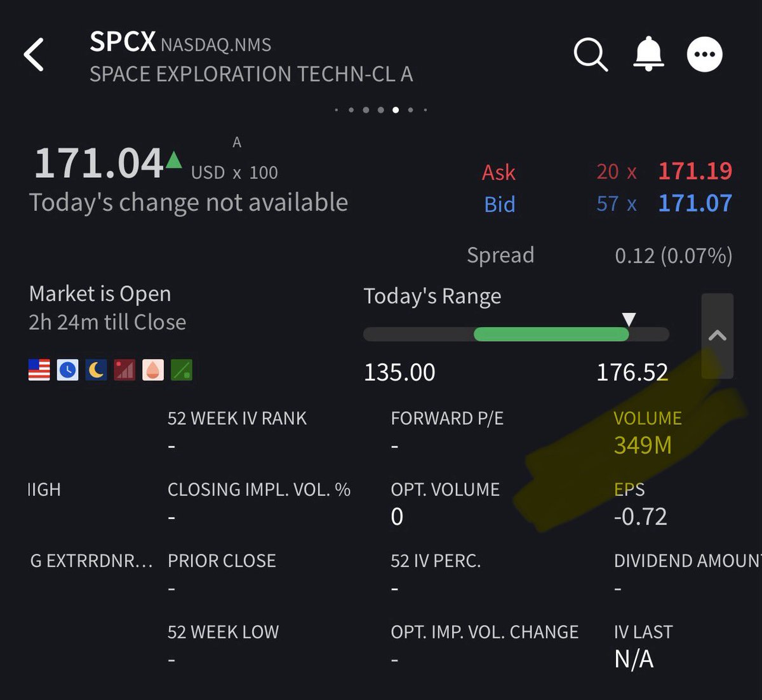Tap the CLOSING IMPL. VOL. % field
This screenshot has width=762, height=700.
coord(259,503)
